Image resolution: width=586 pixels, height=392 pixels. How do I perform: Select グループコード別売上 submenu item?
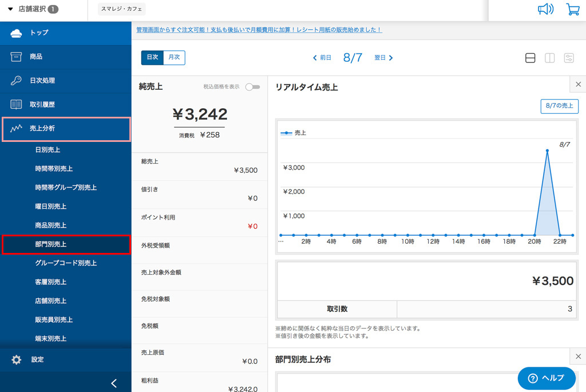coord(66,263)
